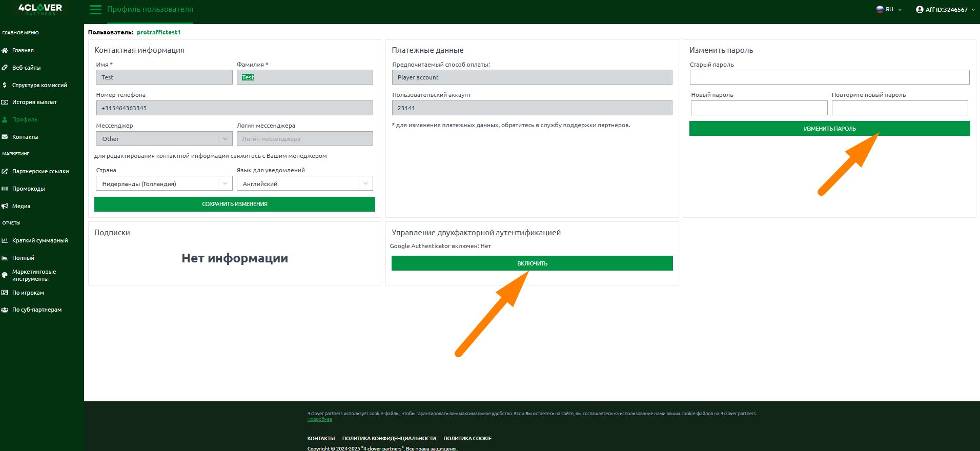980x451 pixels.
Task: Click the megaphone icon beside Медиа
Action: (5, 206)
